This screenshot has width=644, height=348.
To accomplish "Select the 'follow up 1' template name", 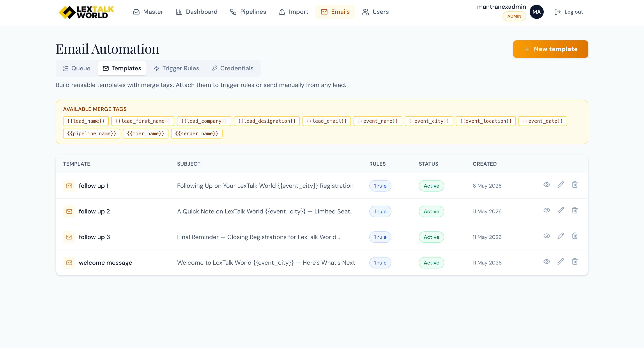I will pos(94,186).
